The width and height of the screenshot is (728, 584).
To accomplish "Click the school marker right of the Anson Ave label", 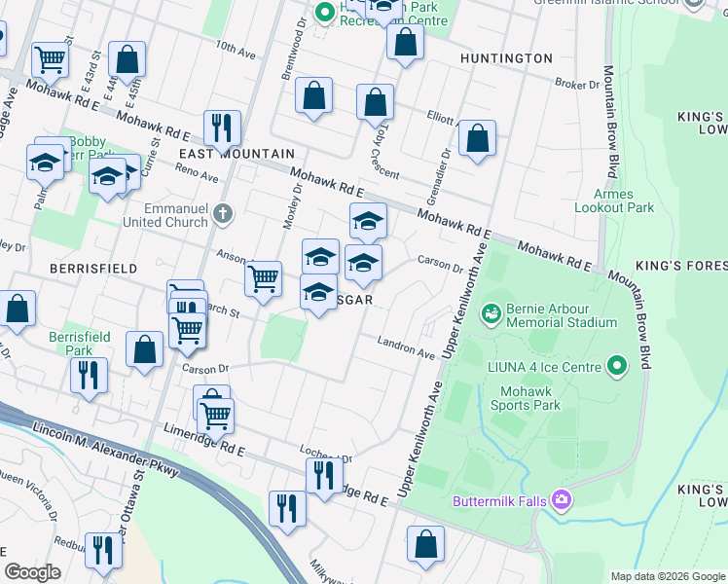I will click(320, 258).
